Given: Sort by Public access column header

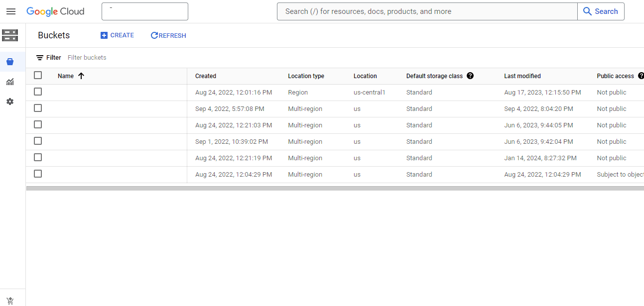Looking at the screenshot, I should click(x=616, y=76).
